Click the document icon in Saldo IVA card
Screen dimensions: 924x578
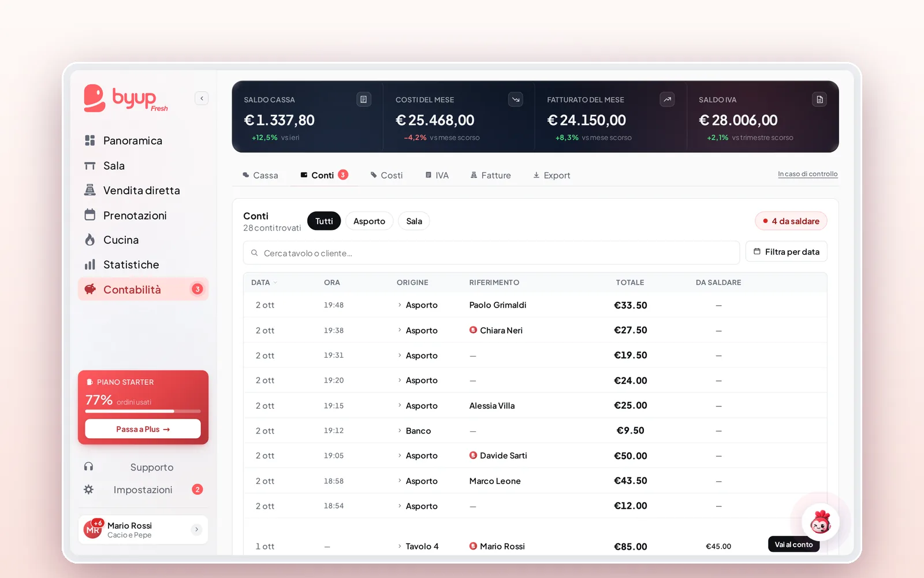[x=819, y=99]
